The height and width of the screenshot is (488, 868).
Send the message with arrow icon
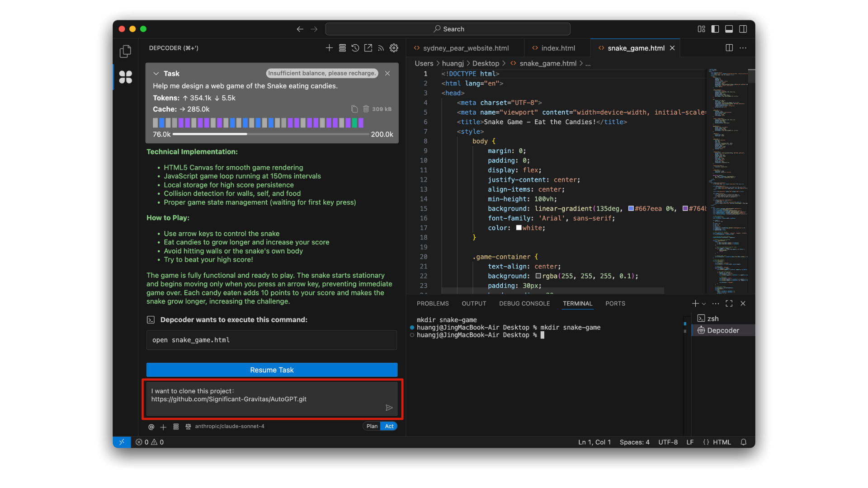coord(389,408)
